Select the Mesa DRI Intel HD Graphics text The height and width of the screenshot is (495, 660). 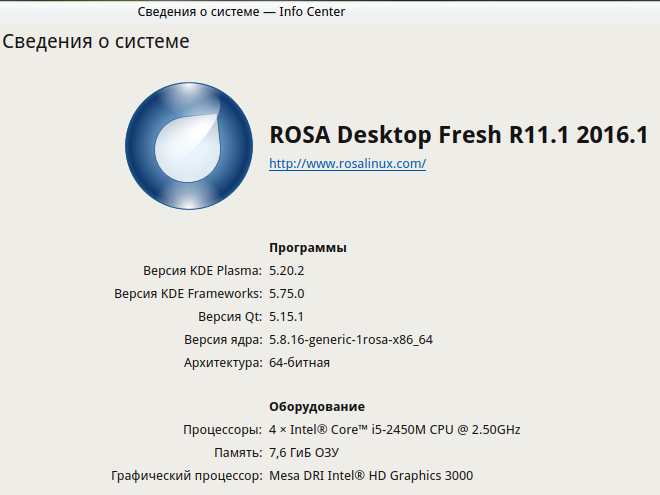tap(371, 476)
